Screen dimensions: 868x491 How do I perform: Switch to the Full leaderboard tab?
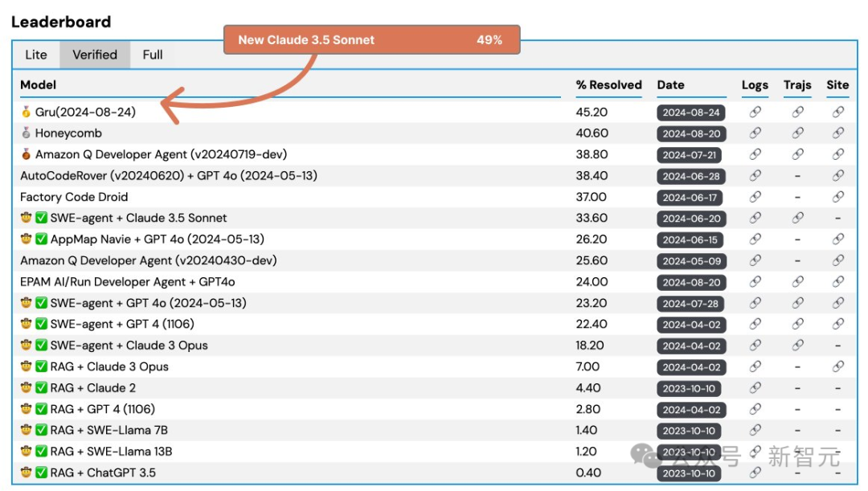153,55
